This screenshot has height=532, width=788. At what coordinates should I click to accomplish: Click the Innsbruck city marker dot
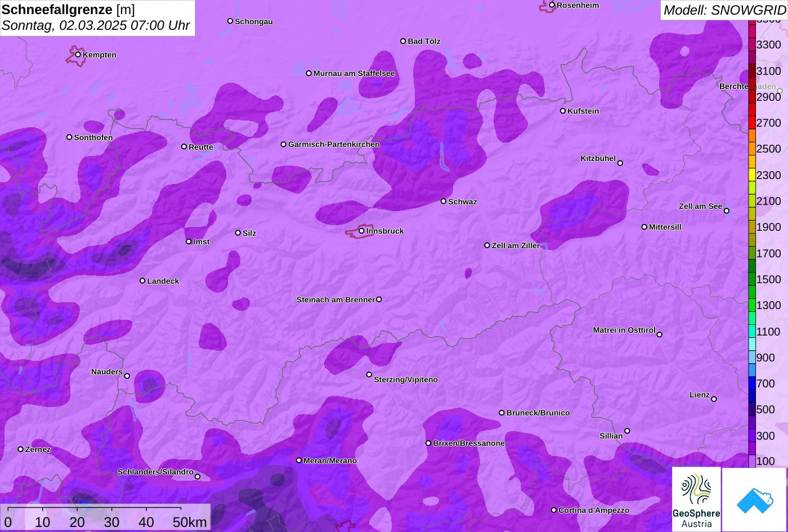(x=361, y=231)
